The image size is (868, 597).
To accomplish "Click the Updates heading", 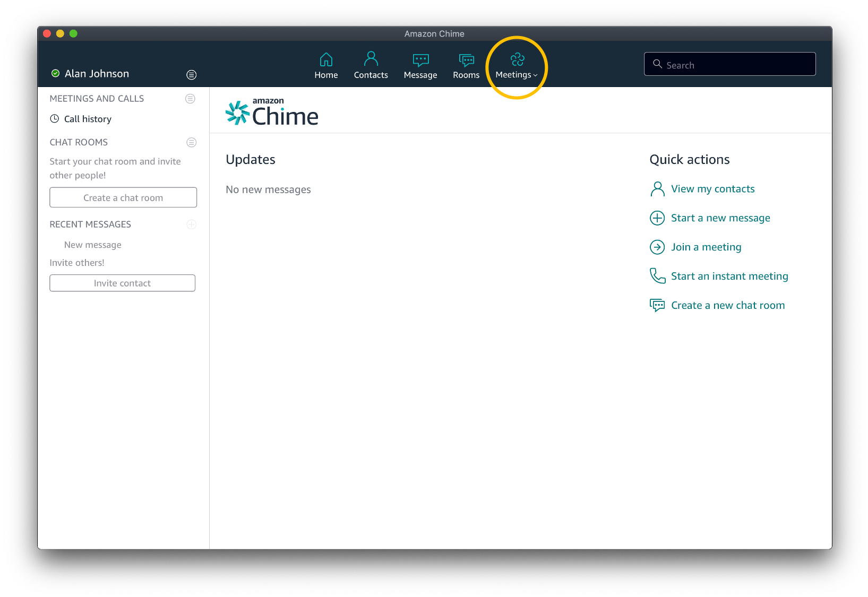I will click(251, 160).
